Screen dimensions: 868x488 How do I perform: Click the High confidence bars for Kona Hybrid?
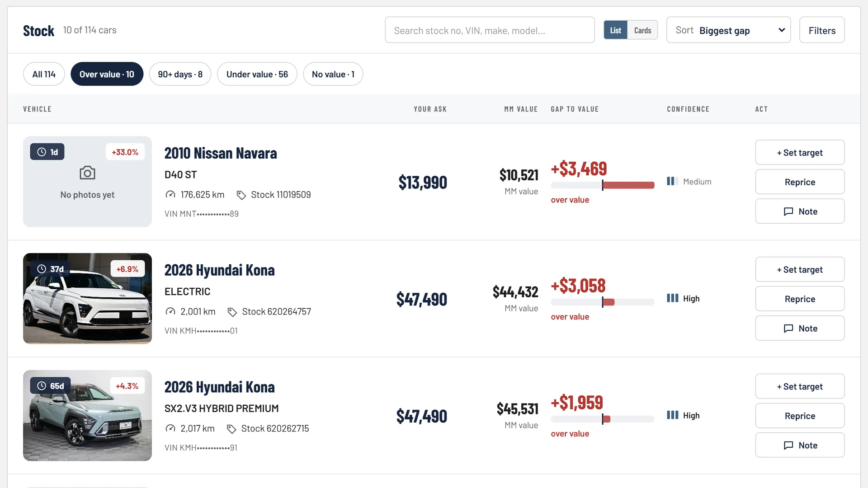pyautogui.click(x=672, y=415)
